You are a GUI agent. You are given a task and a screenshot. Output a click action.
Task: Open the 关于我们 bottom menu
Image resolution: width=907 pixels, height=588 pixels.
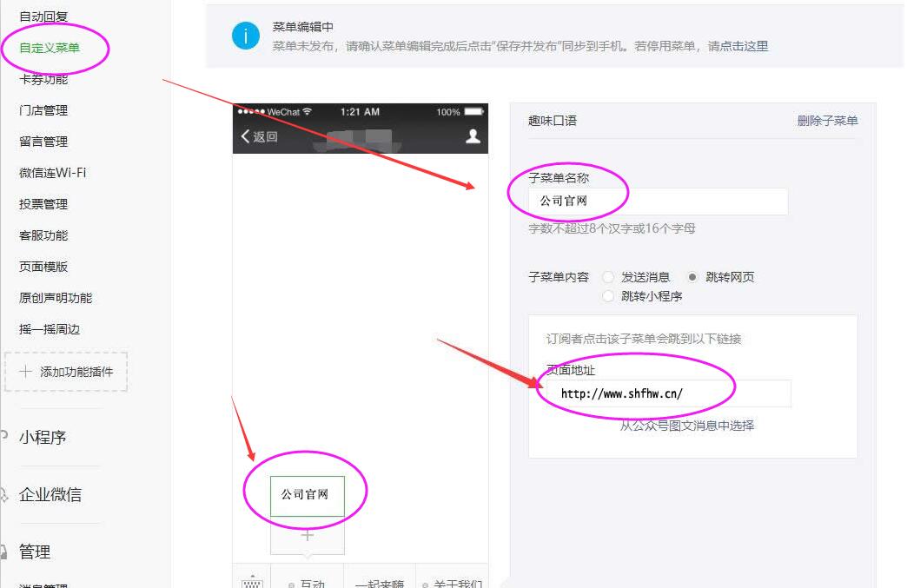coord(453,583)
